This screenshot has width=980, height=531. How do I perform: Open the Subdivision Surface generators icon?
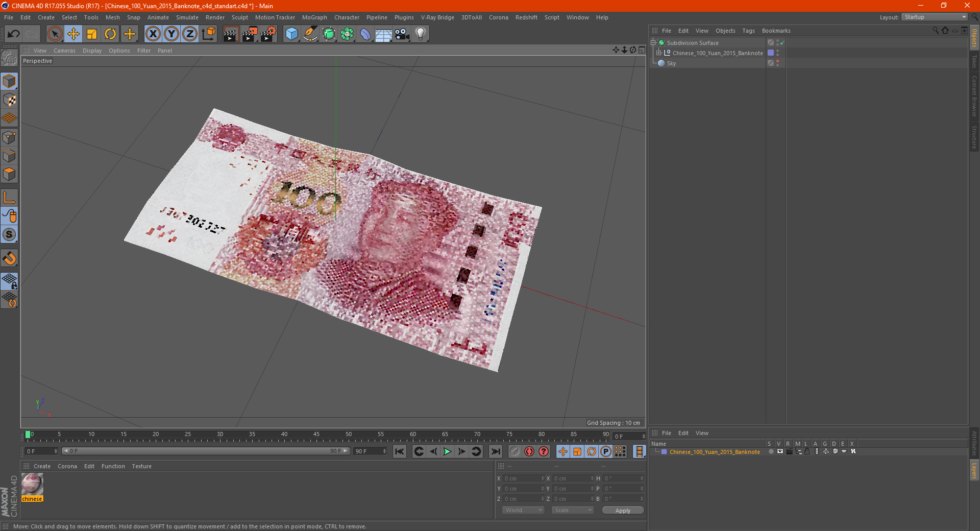pos(329,34)
